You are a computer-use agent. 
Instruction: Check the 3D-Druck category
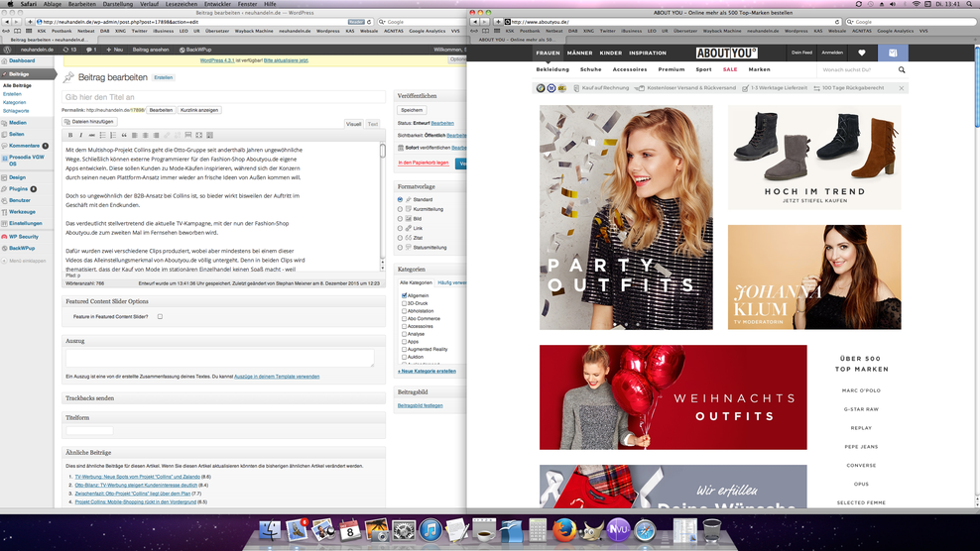tap(405, 303)
